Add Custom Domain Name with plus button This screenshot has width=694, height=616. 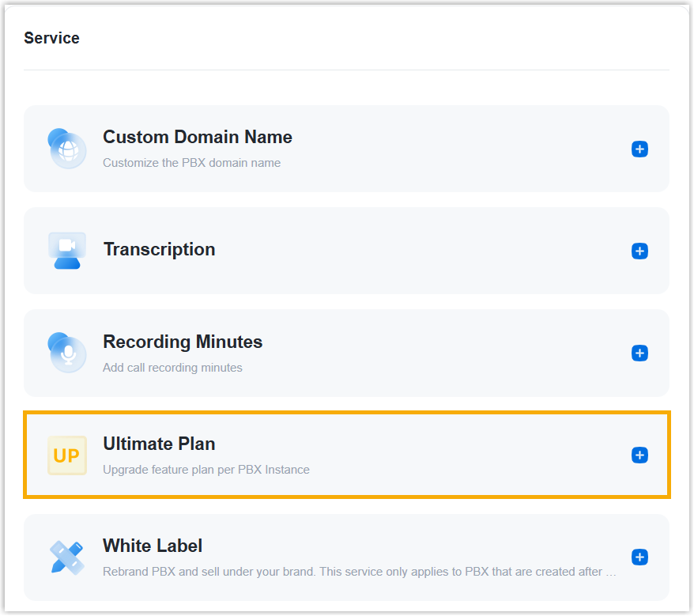pos(639,149)
